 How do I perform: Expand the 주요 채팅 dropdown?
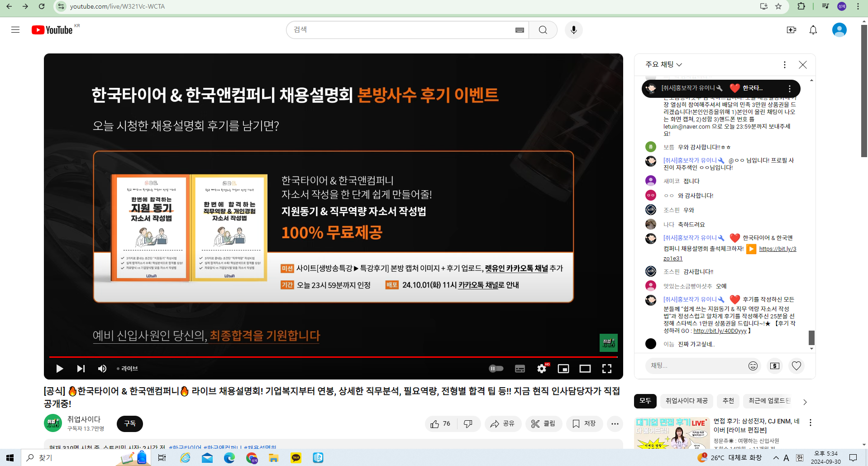coord(663,65)
